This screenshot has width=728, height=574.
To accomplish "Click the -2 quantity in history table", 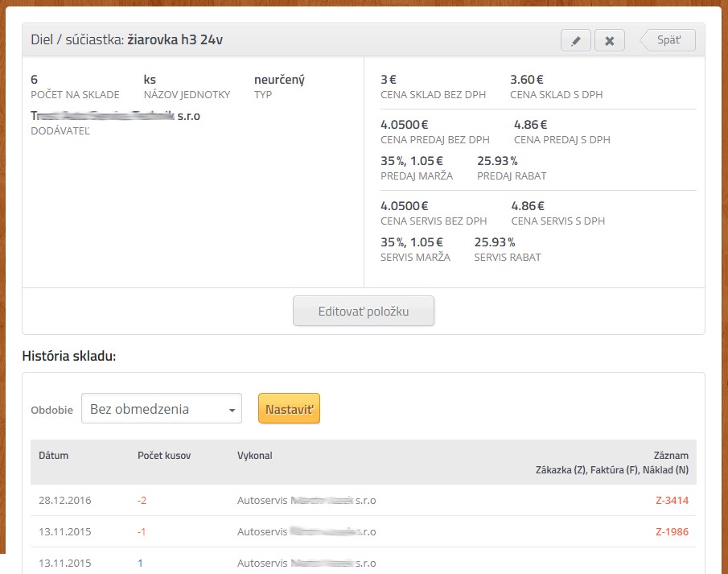I will click(x=142, y=500).
